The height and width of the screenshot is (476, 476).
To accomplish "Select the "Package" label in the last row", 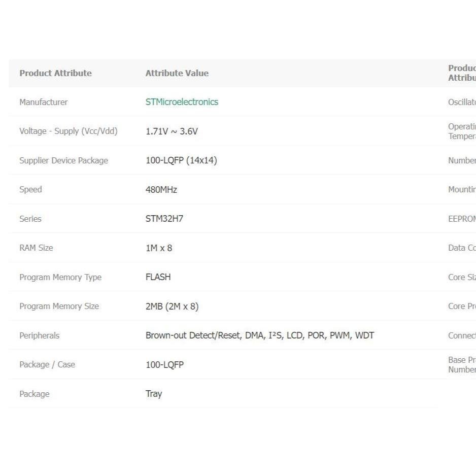I will point(35,394).
